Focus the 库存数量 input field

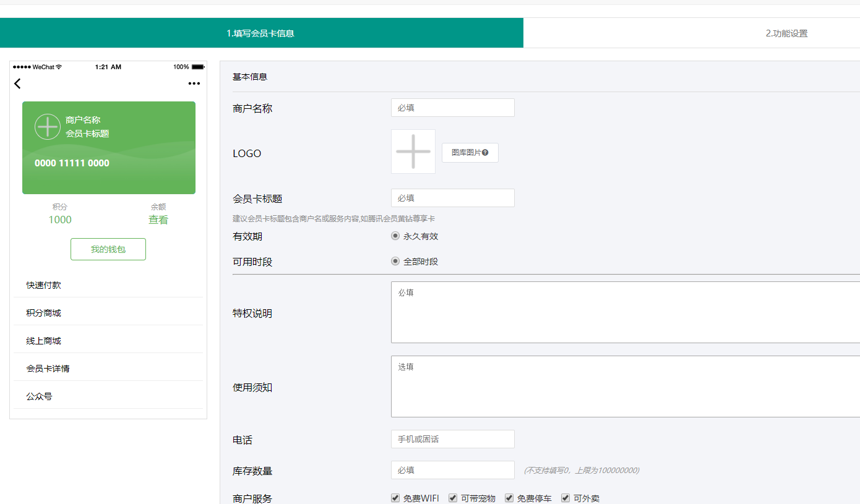click(453, 470)
